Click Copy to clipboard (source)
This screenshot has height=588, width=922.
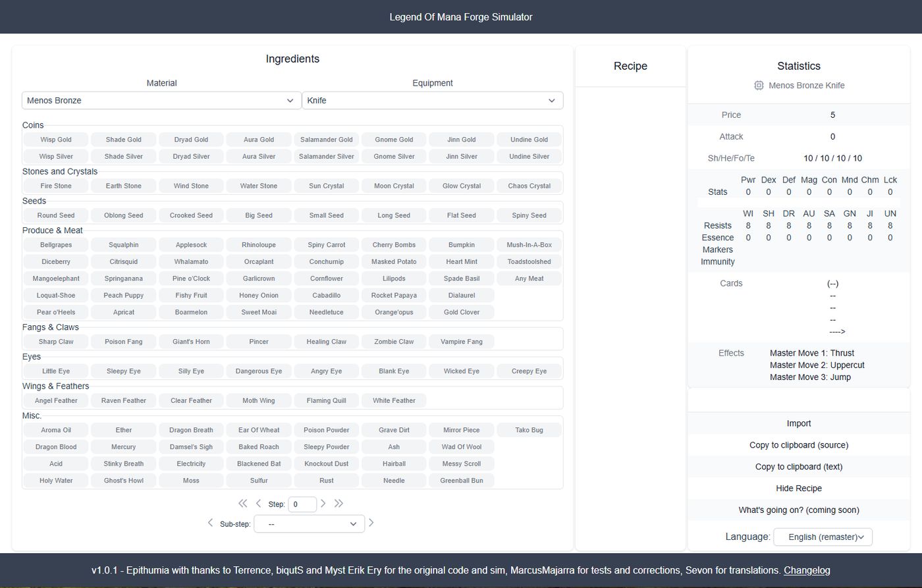(x=798, y=444)
